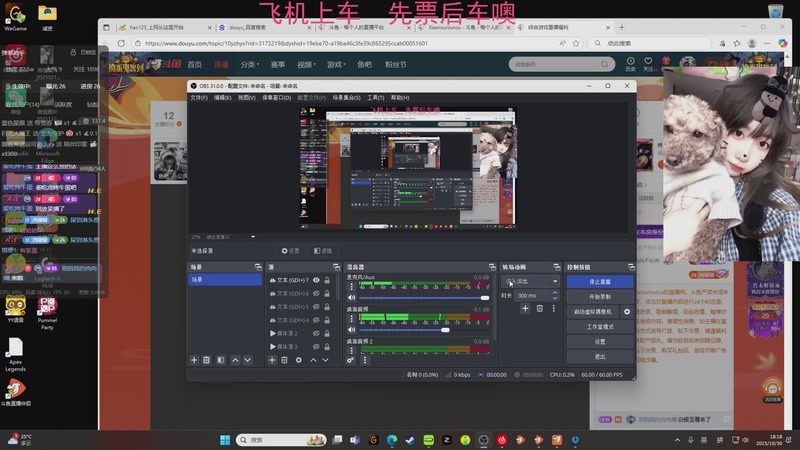The image size is (800, 450).
Task: Open source properties gear in Sources panel
Action: coord(298,360)
